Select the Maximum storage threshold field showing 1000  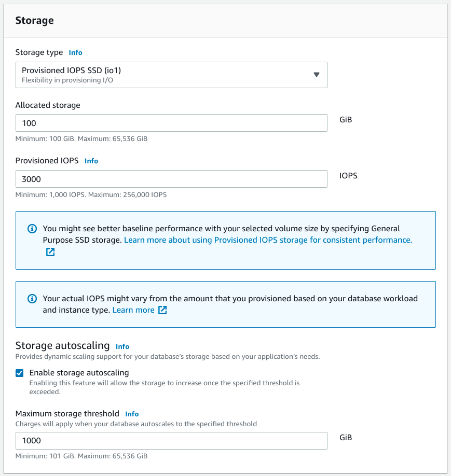[x=171, y=441]
